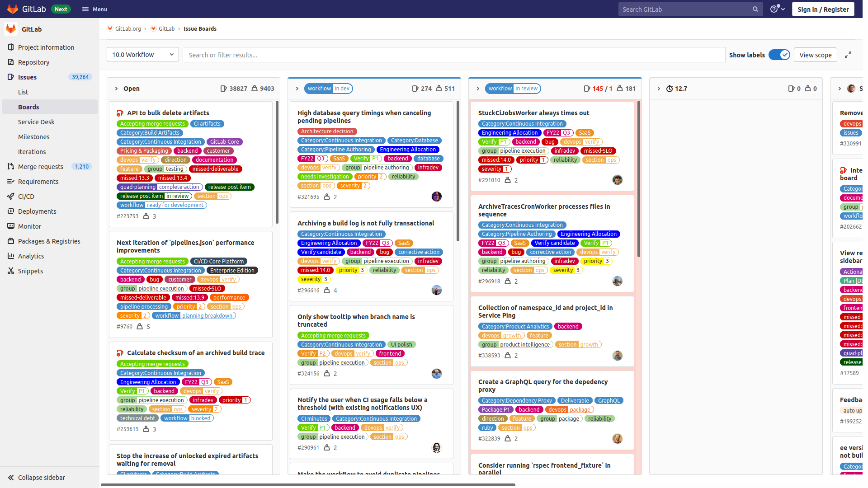Click GitLab project breadcrumb link
Viewport: 868px width, 488px height.
coord(166,28)
